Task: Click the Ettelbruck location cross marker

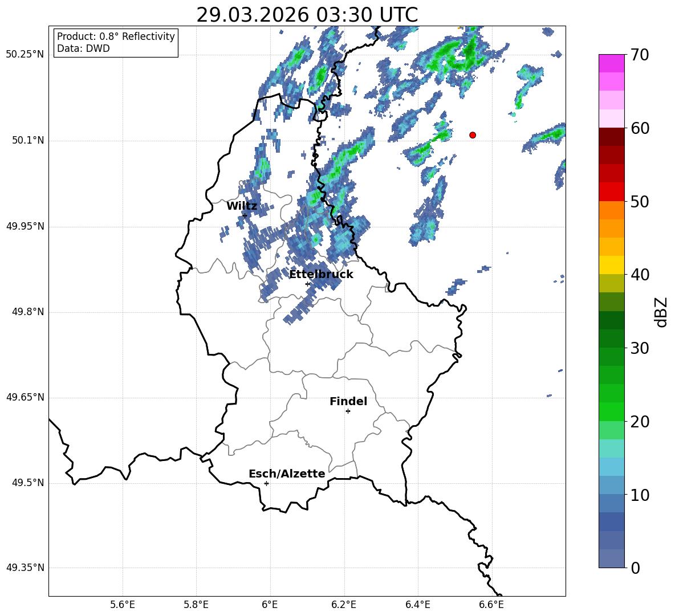Action: tap(307, 284)
